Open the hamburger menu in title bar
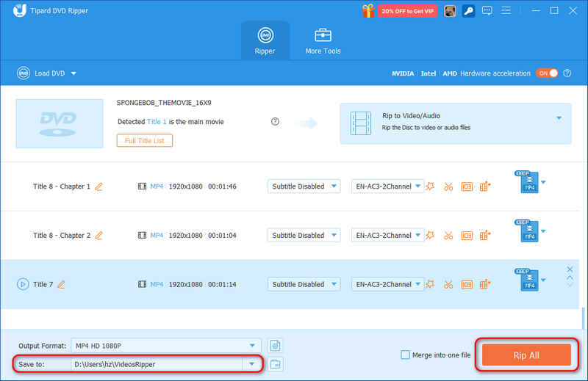Screen dimensions: 588x381 click(x=506, y=10)
